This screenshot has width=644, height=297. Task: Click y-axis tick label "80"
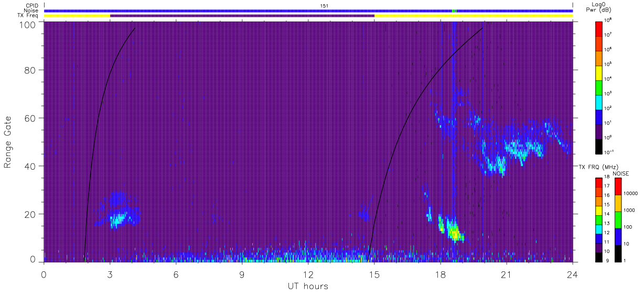pyautogui.click(x=30, y=70)
